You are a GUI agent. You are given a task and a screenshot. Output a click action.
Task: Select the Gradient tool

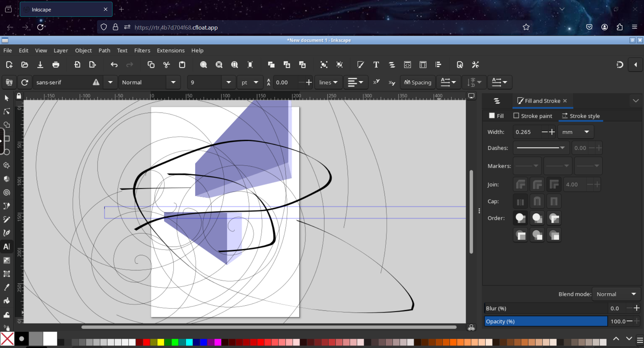pos(7,260)
